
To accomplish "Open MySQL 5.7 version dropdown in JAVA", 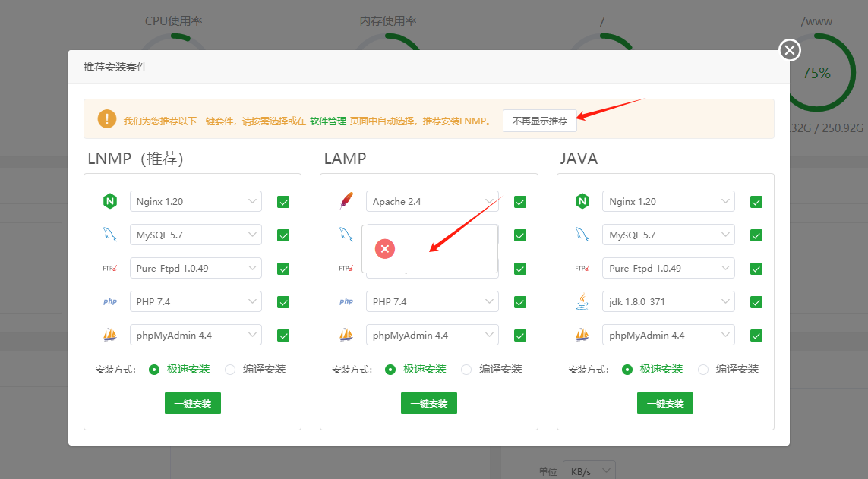I will 669,235.
